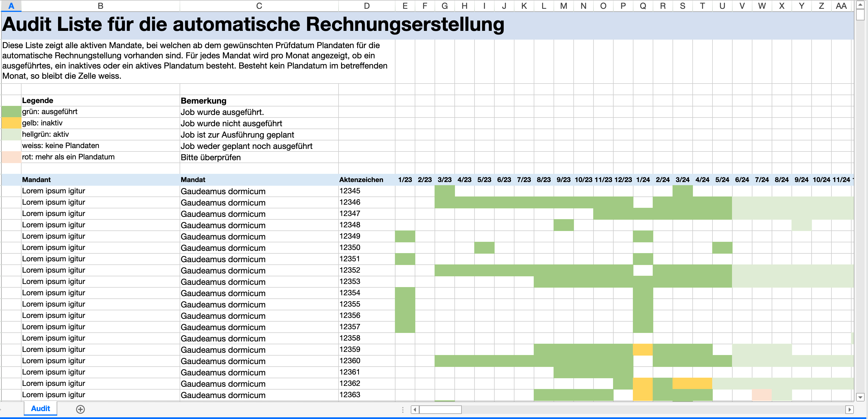The image size is (868, 419).
Task: Click Mandant cell in row 12355
Action: 100,304
